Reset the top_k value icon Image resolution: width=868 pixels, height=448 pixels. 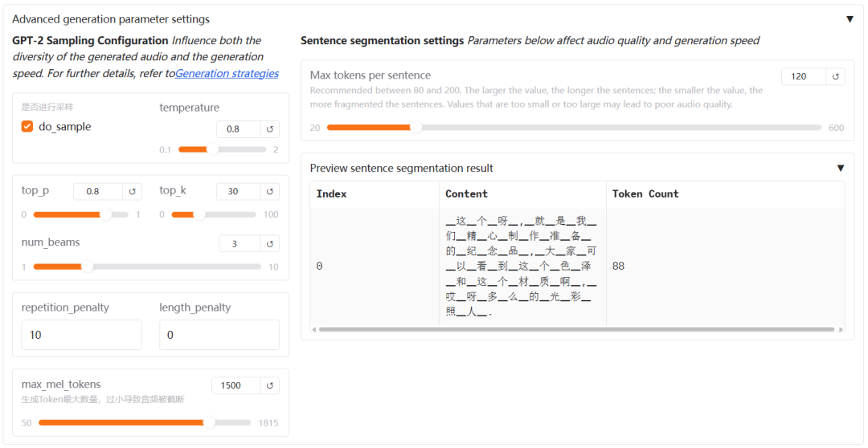pyautogui.click(x=270, y=191)
